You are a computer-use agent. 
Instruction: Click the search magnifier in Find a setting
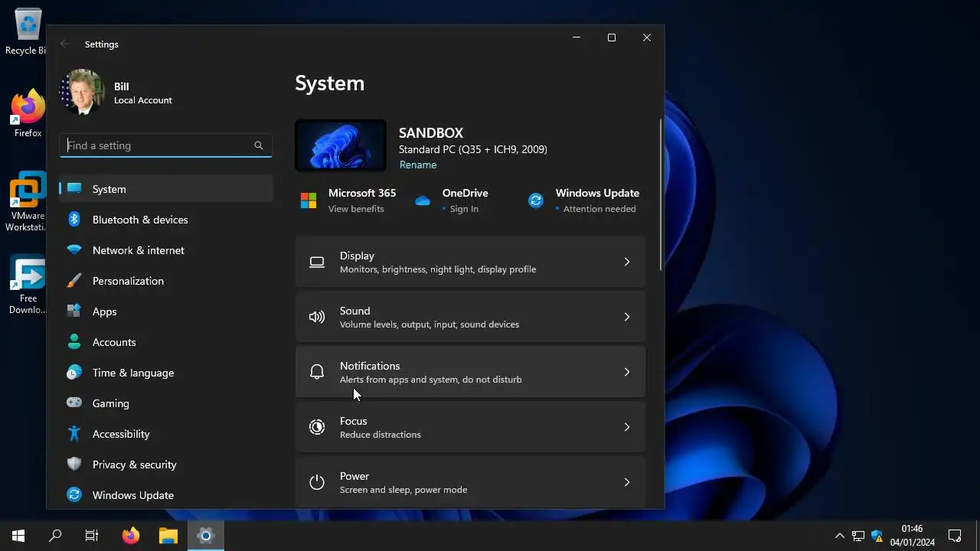point(259,145)
